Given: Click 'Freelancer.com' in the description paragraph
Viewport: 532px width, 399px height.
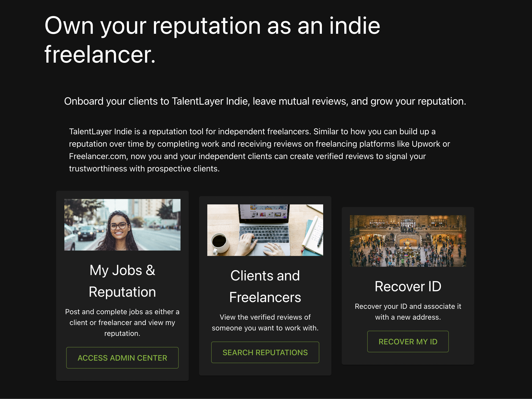Looking at the screenshot, I should tap(98, 156).
